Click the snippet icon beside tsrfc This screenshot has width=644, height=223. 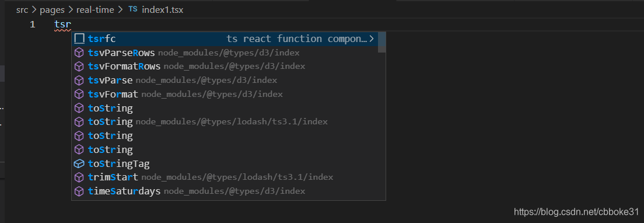tap(79, 39)
